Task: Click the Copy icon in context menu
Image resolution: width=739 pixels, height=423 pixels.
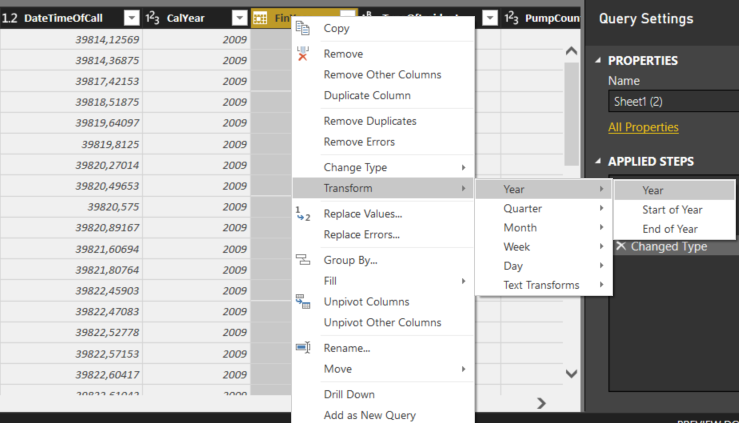Action: point(303,28)
